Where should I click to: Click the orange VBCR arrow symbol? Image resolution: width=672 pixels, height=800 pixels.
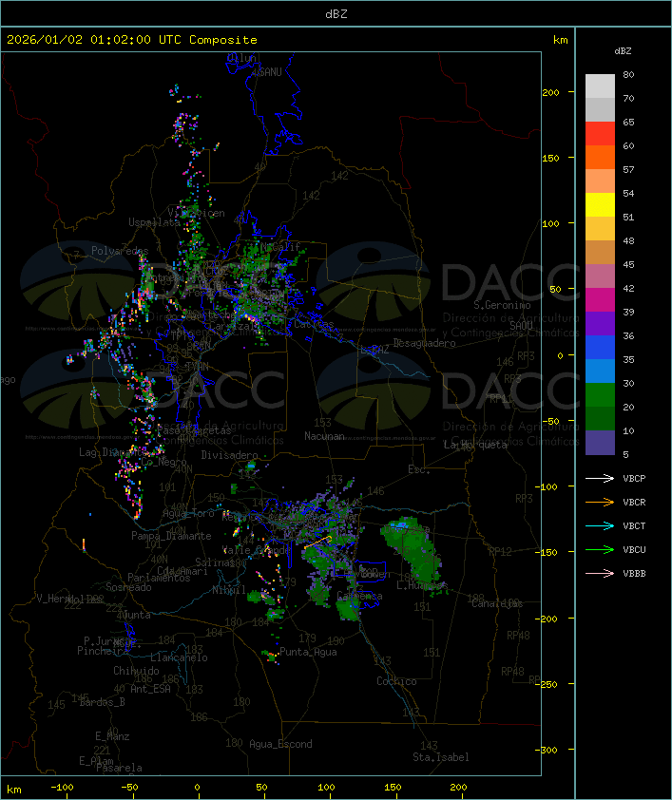point(600,502)
